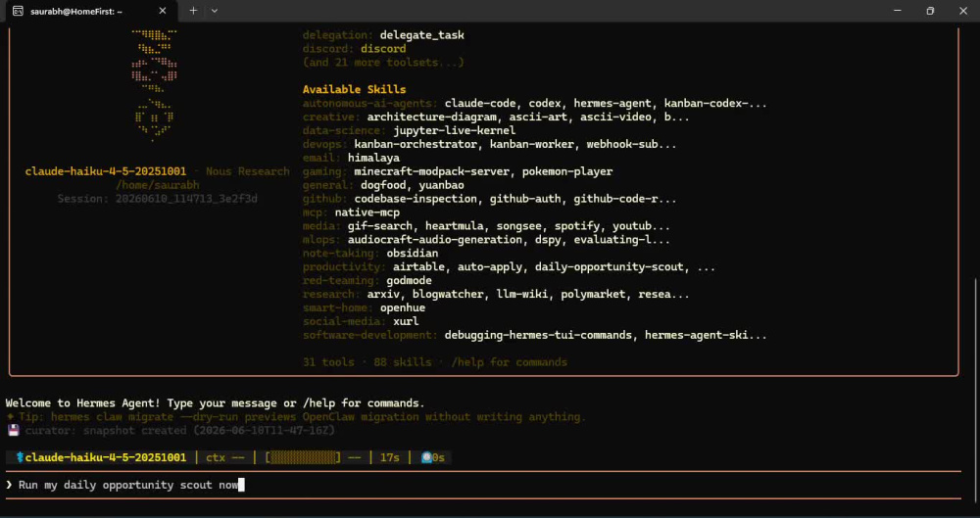The width and height of the screenshot is (980, 518).
Task: Click the 'gif-search' media skill
Action: pos(380,226)
